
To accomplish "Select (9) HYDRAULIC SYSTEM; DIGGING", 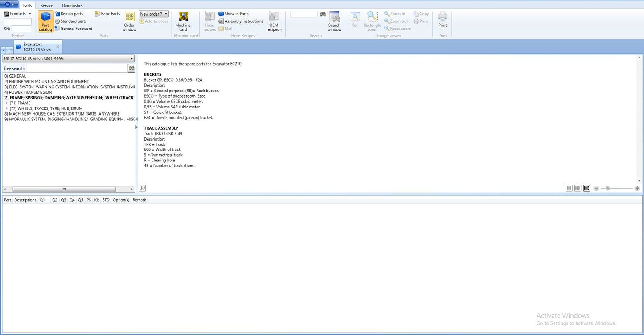I will tap(69, 119).
